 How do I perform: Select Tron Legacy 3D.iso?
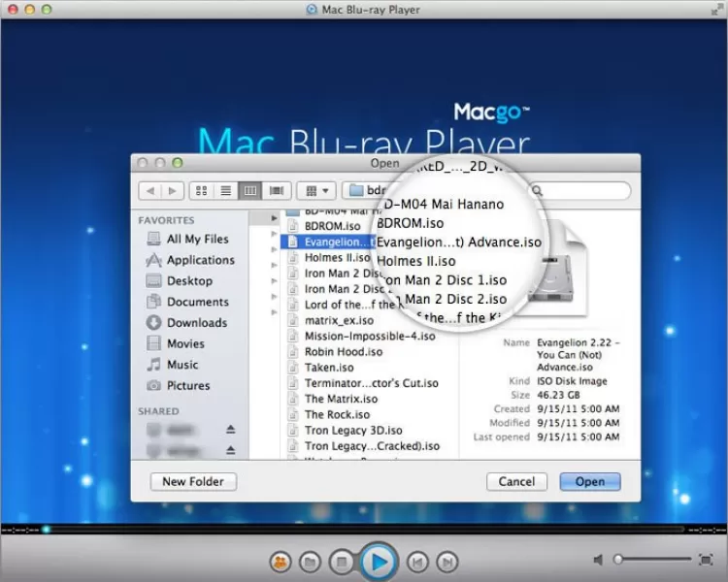(353, 431)
